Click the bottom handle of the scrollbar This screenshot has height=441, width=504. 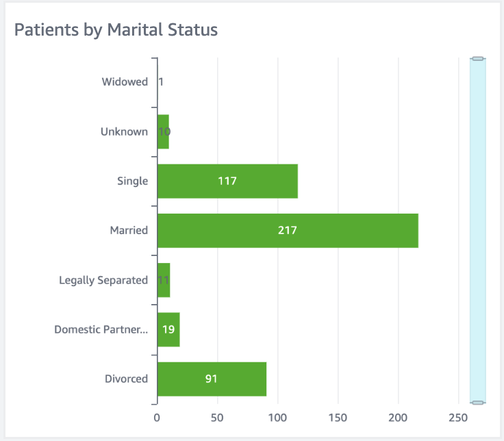click(477, 402)
